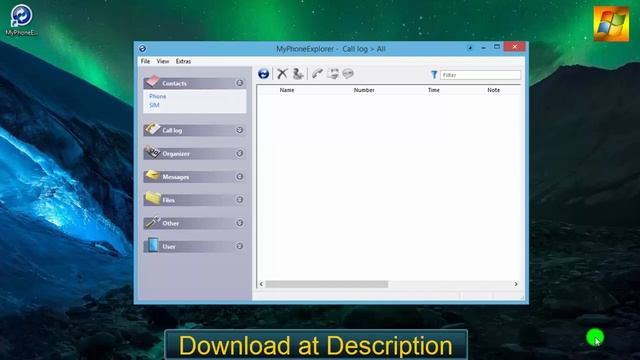Screen dimensions: 640x360
Task: Open the MyPhoneExplorer desktop shortcut
Action: [21, 20]
